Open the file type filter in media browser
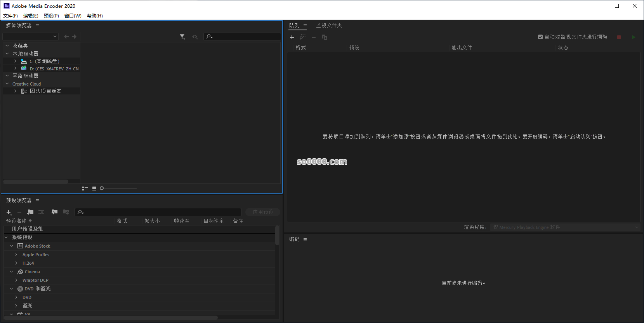Screen dimensions: 644x323 182,37
